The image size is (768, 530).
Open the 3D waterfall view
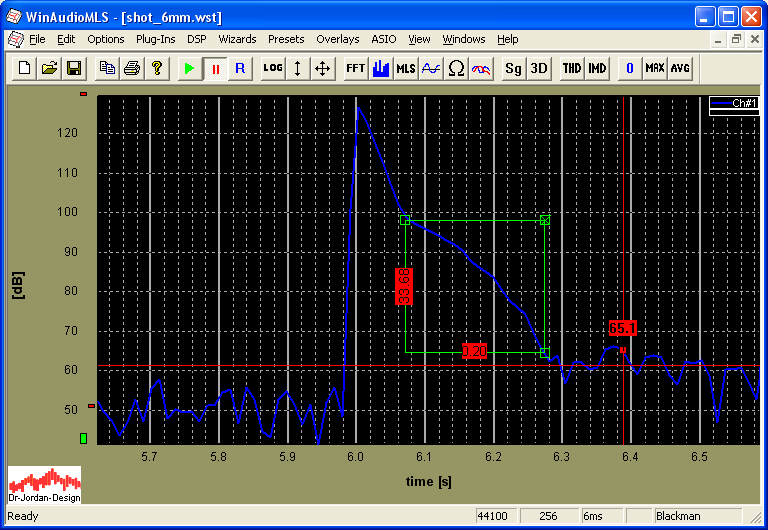tap(538, 68)
